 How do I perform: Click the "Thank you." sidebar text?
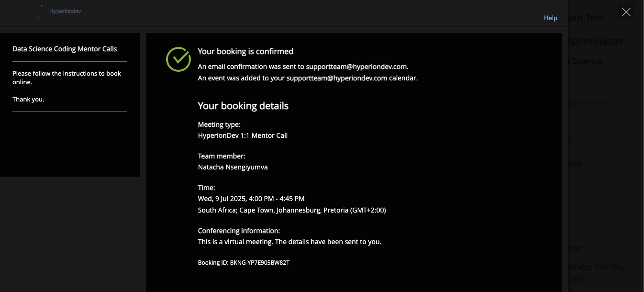[x=28, y=100]
